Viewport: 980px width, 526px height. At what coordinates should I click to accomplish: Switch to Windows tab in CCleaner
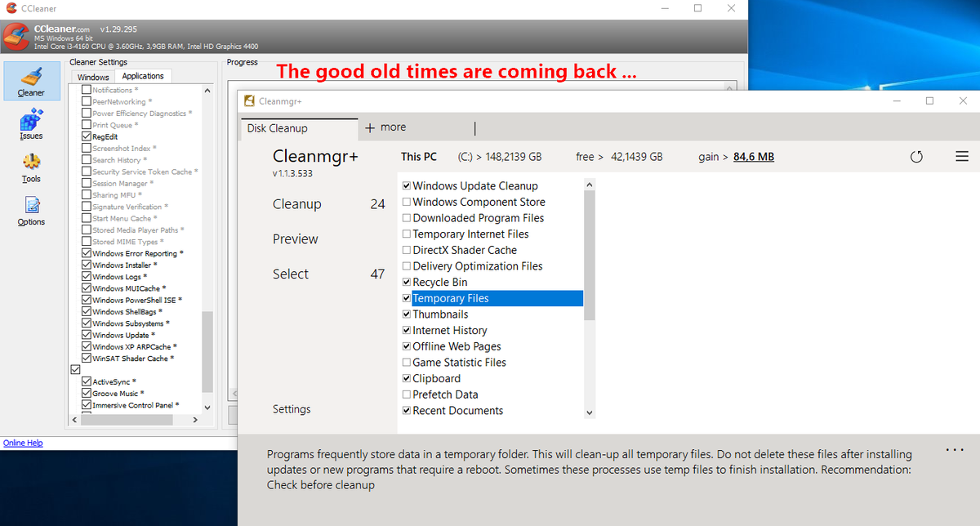(x=93, y=77)
